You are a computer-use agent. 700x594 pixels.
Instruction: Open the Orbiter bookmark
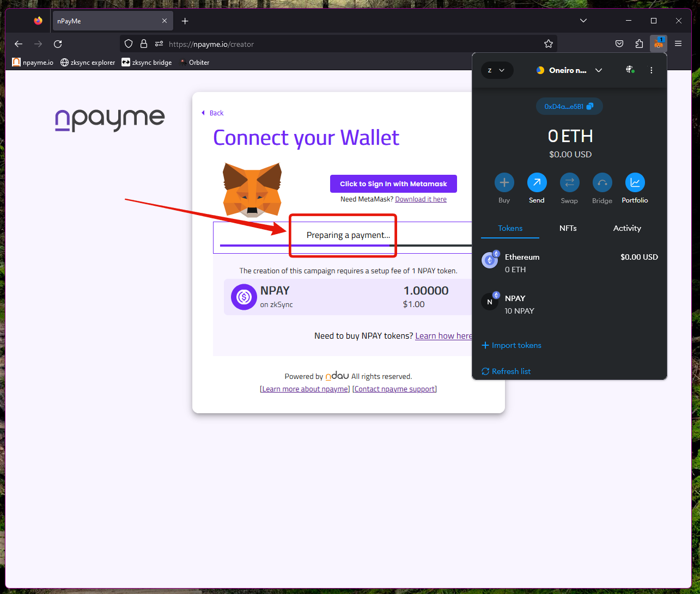194,63
